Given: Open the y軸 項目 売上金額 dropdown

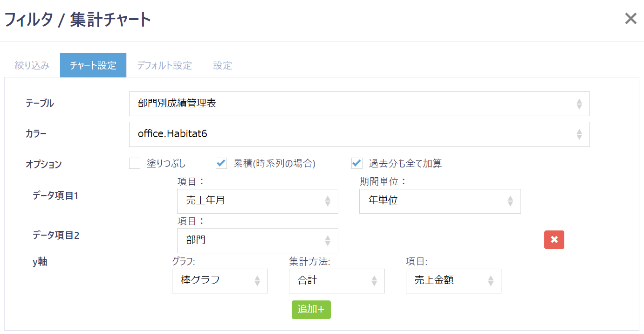Looking at the screenshot, I should pos(453,281).
